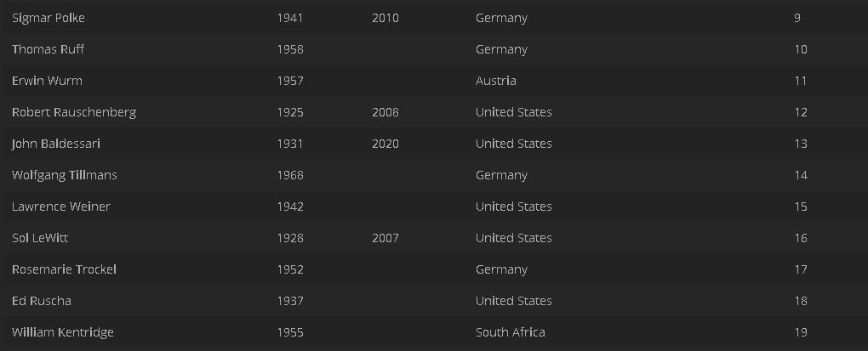The height and width of the screenshot is (351, 868).
Task: Select the rank number 14 cell
Action: [x=801, y=175]
